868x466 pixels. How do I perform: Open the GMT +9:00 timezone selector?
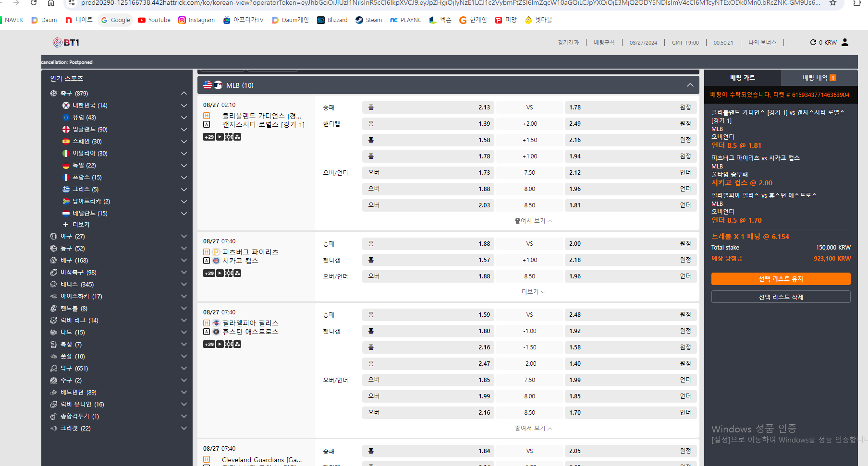[x=685, y=43]
